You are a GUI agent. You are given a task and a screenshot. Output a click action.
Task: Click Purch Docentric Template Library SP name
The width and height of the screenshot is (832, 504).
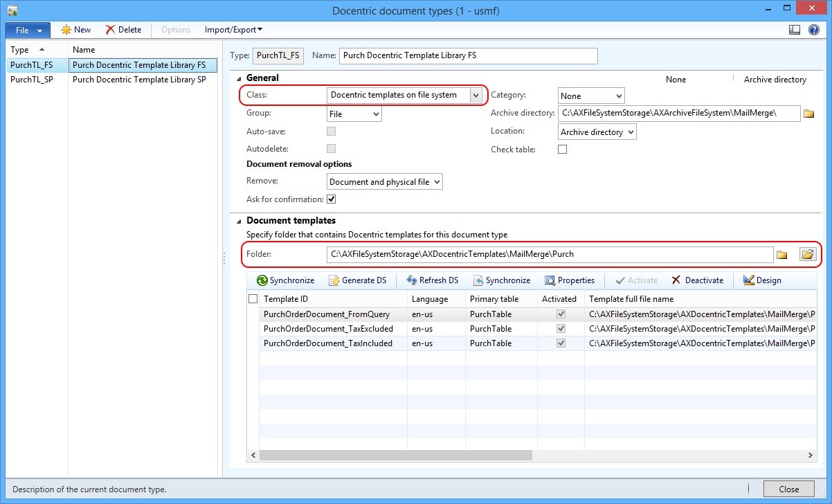coord(139,80)
